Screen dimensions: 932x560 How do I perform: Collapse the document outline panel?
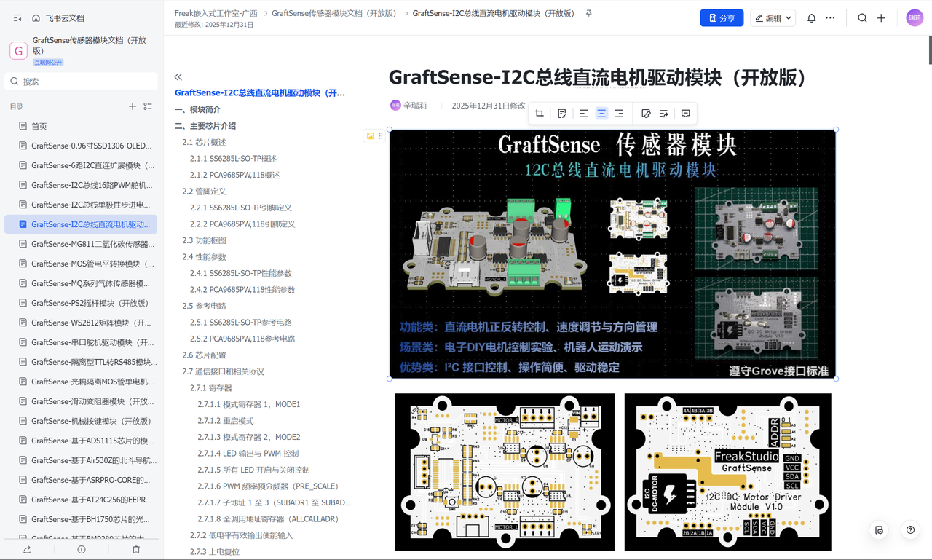pyautogui.click(x=178, y=76)
